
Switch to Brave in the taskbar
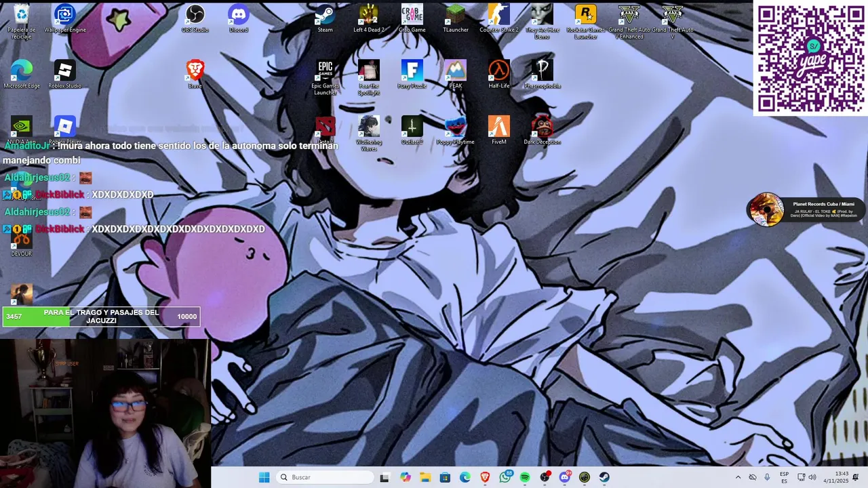click(x=485, y=477)
